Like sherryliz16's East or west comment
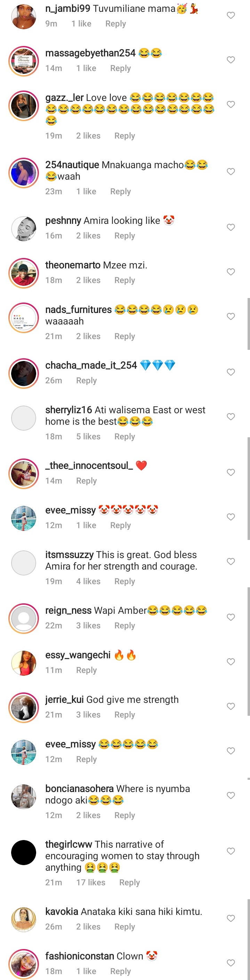250x980 pixels. 231,417
